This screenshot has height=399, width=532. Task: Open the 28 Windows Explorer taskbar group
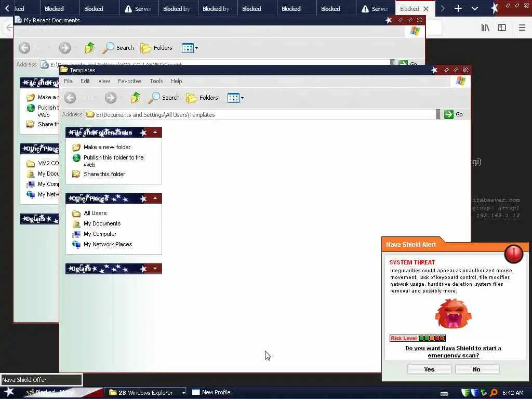pyautogui.click(x=147, y=393)
